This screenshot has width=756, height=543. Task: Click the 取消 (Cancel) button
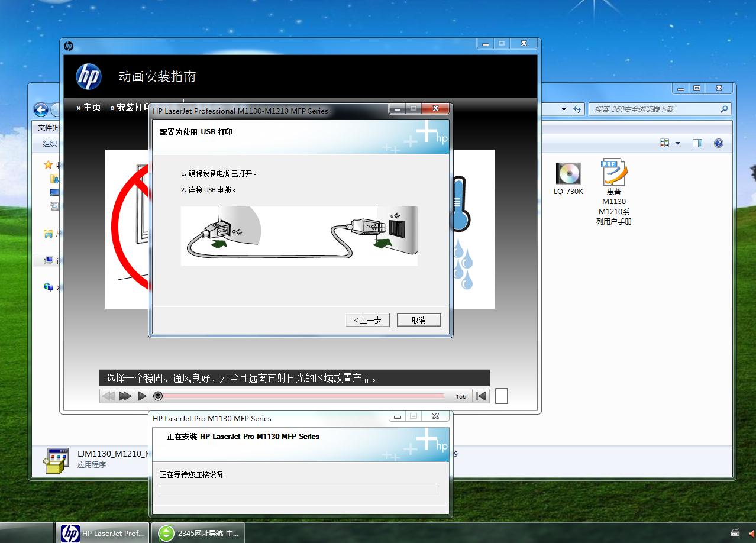point(419,320)
